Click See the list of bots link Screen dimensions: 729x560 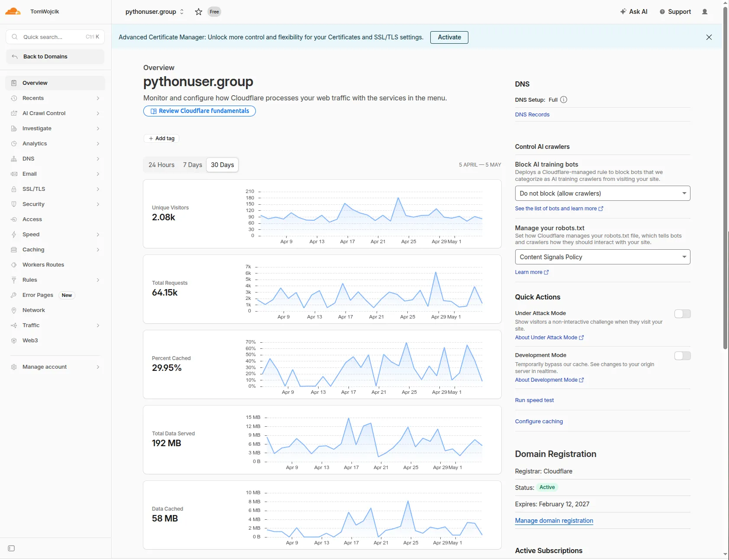point(559,209)
